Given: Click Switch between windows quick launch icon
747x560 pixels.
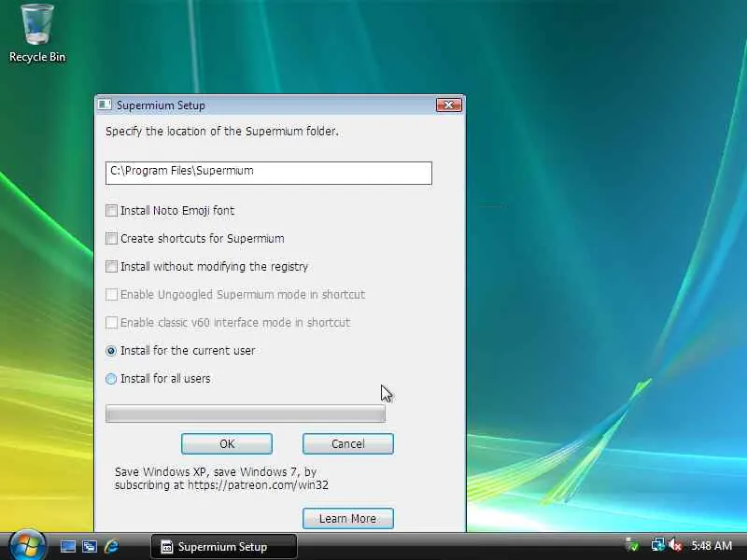Looking at the screenshot, I should tap(90, 547).
